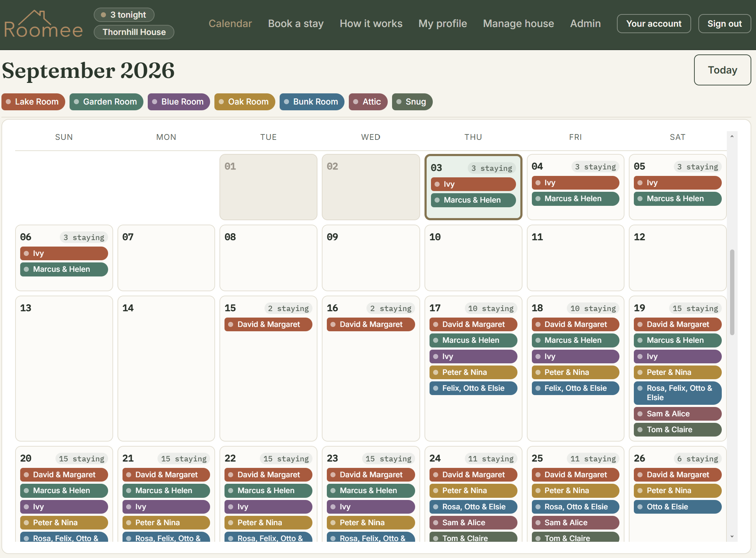Click the Your account button
This screenshot has height=558, width=756.
point(654,24)
